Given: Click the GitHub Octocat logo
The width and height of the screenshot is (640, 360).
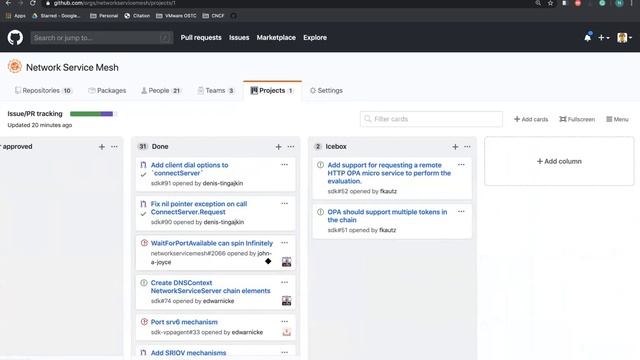Looking at the screenshot, I should (x=15, y=38).
